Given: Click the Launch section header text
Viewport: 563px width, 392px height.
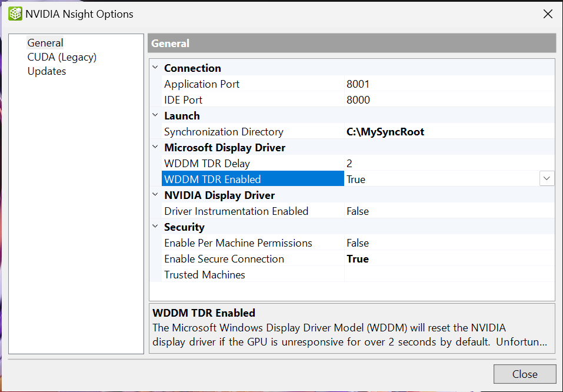Looking at the screenshot, I should 182,116.
